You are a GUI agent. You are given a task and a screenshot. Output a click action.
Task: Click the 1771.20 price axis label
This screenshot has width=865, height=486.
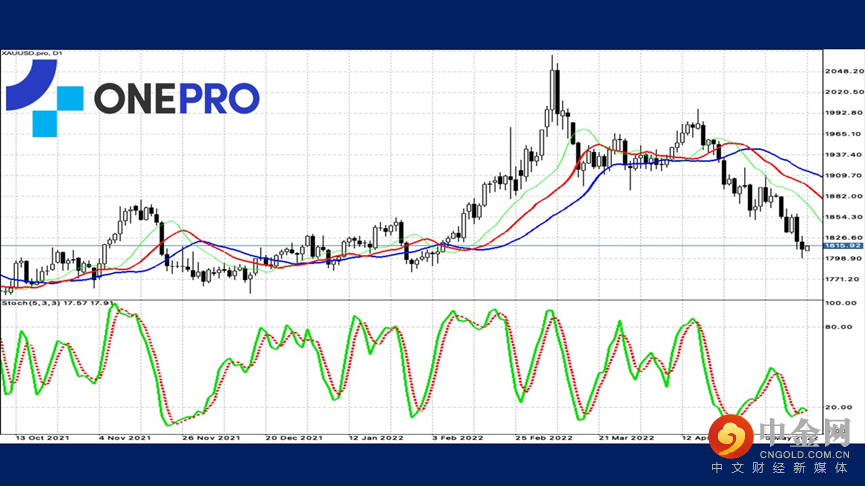pyautogui.click(x=843, y=279)
